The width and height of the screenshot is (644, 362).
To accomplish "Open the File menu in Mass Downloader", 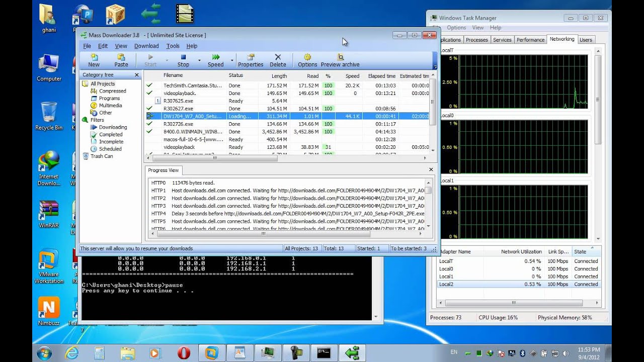I will (x=87, y=46).
